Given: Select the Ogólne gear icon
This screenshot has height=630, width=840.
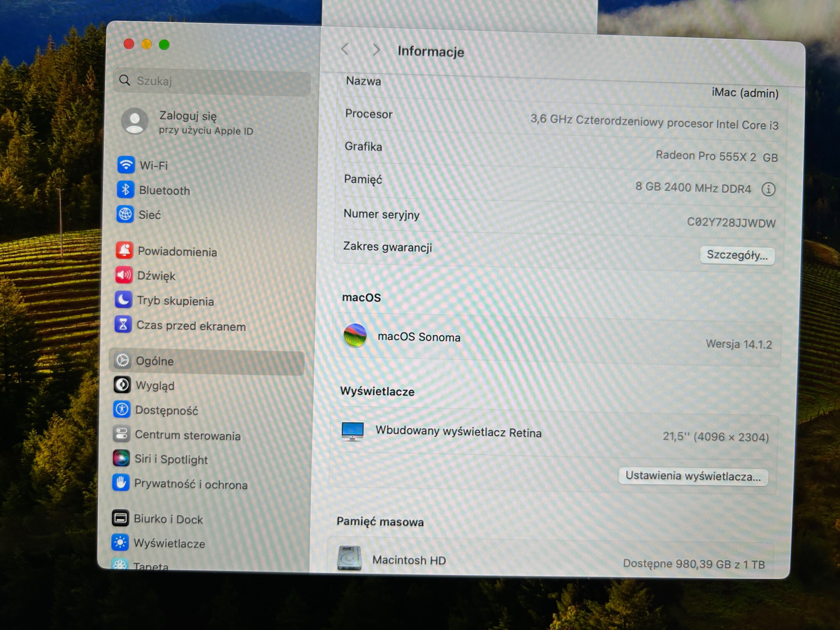Looking at the screenshot, I should [x=123, y=360].
